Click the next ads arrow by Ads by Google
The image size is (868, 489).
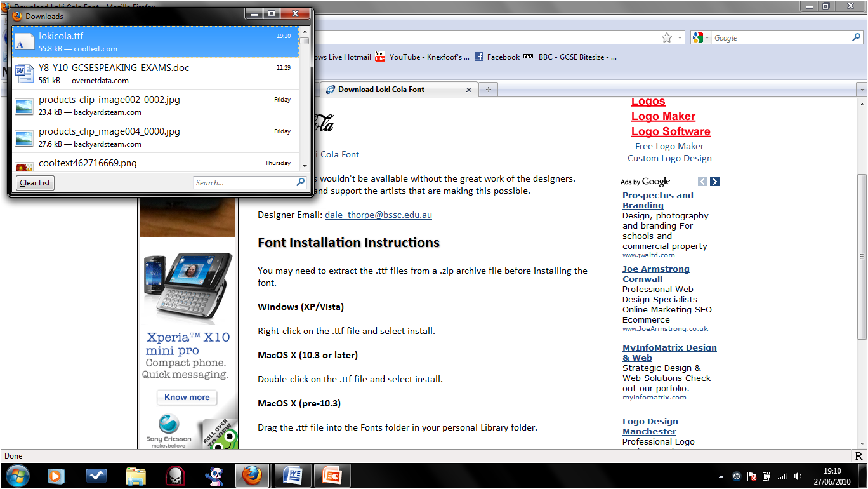click(x=714, y=182)
